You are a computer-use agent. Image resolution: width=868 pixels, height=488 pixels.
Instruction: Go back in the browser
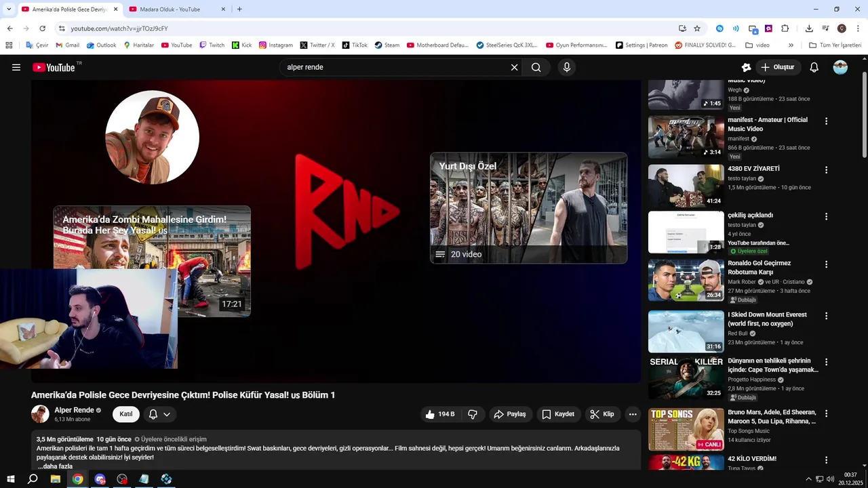tap(9, 28)
